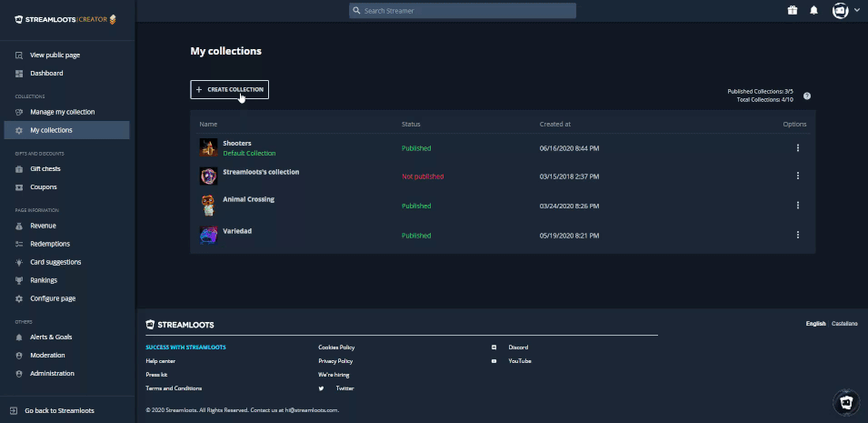Click the Manage my collection icon

(x=19, y=112)
